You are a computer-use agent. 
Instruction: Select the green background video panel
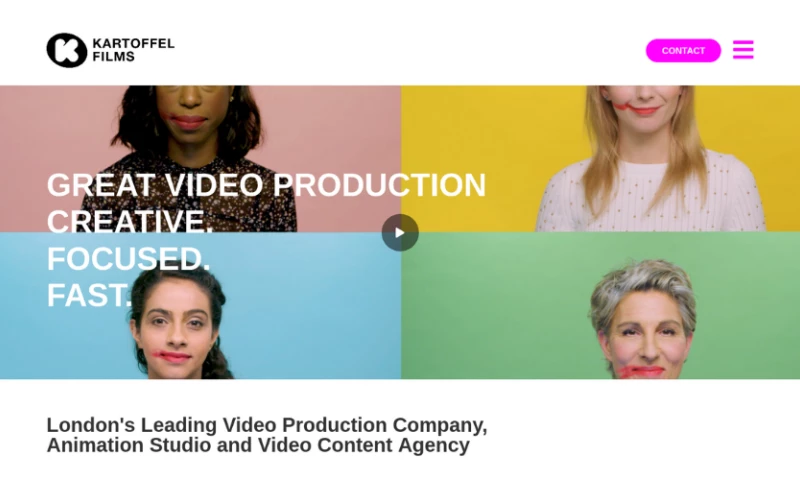(601, 306)
